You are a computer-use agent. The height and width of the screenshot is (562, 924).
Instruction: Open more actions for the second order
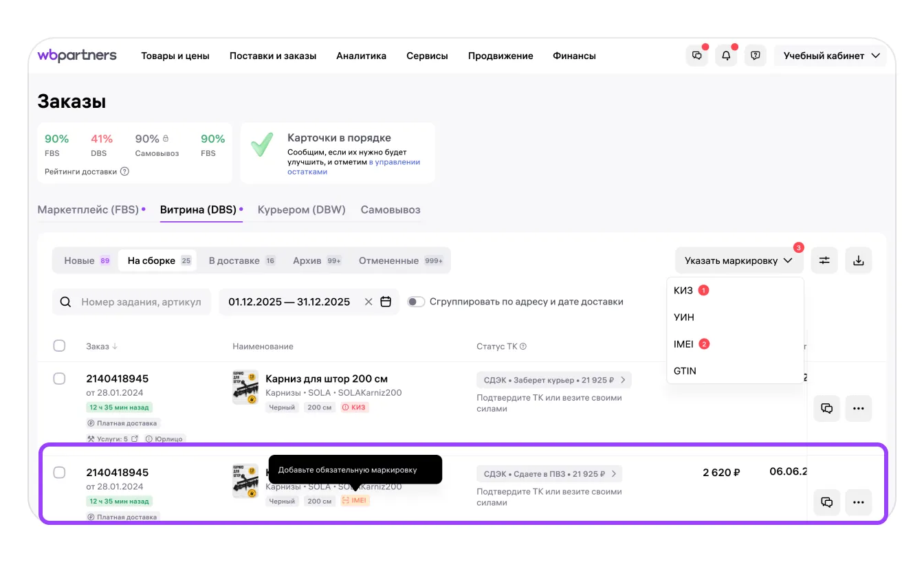(858, 502)
